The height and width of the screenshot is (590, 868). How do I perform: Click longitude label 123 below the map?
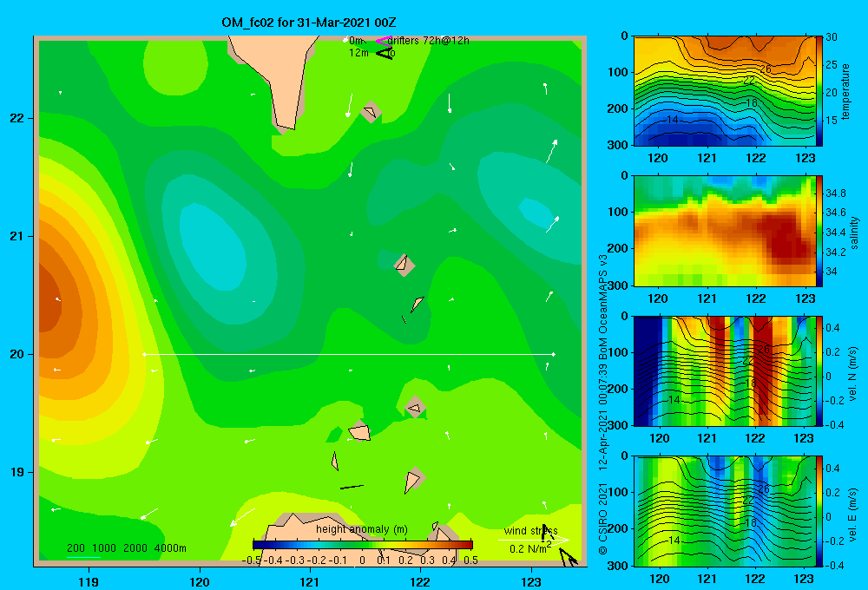(531, 581)
